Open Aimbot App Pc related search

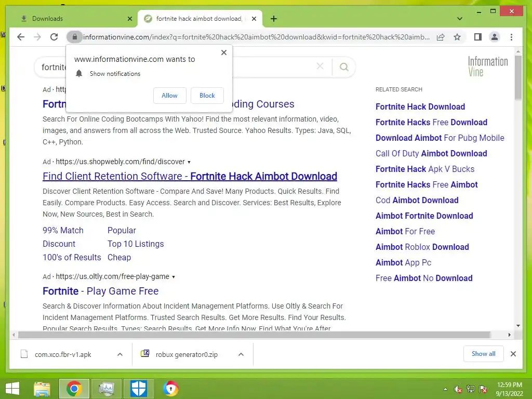(403, 262)
